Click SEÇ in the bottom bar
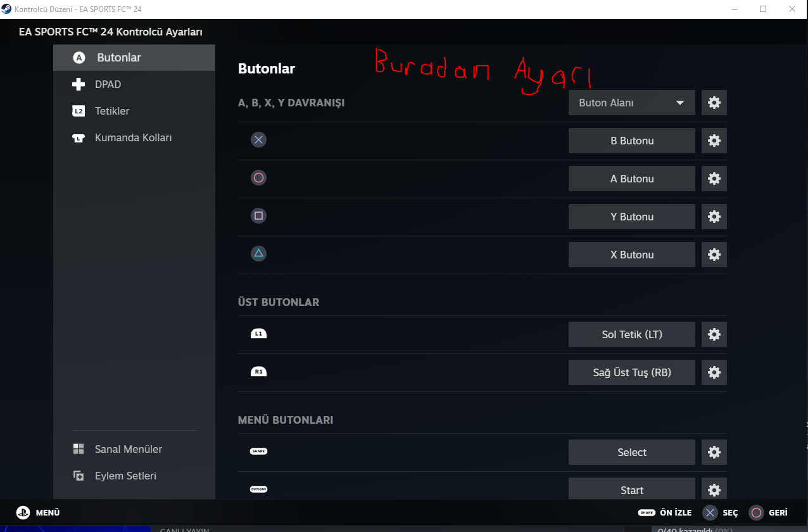808x532 pixels. click(x=730, y=513)
